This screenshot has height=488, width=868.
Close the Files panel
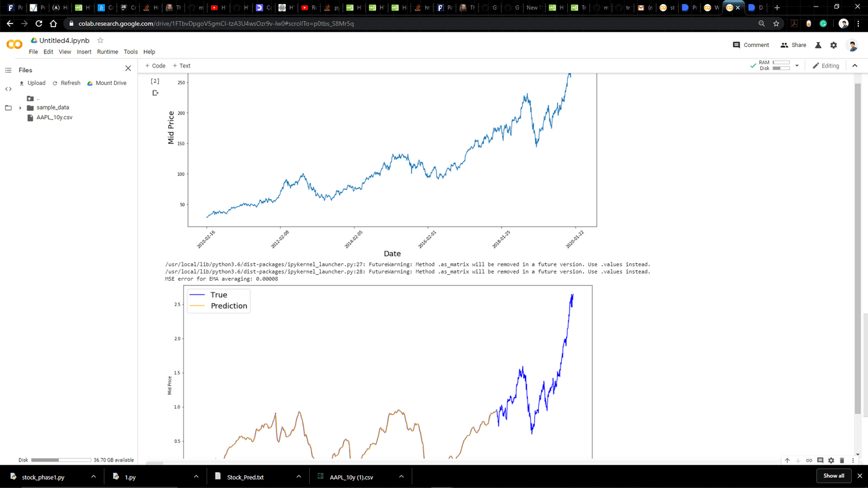point(128,69)
